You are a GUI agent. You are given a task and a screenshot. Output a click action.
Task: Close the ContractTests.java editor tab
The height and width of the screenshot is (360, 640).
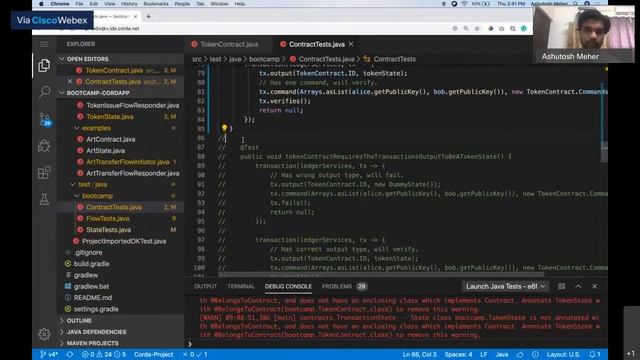pyautogui.click(x=351, y=44)
